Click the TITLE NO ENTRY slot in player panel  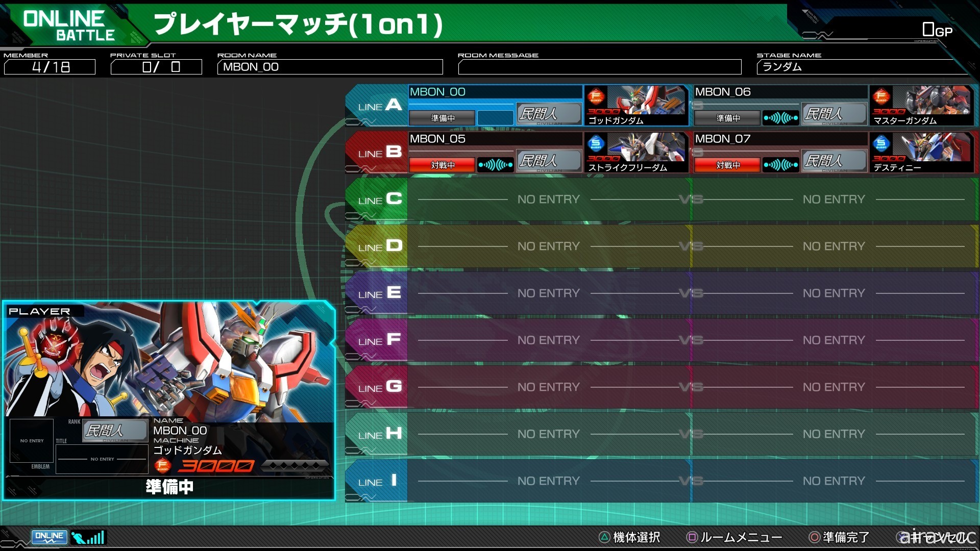(102, 459)
